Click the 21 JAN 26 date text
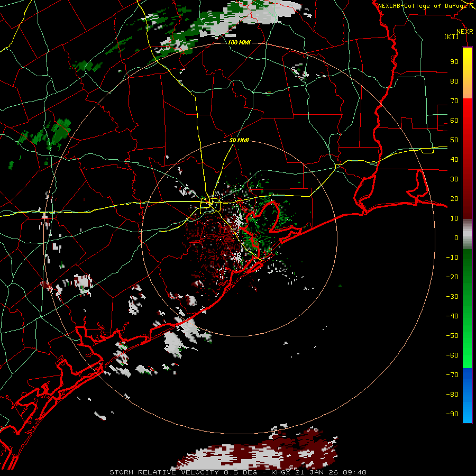 (317, 472)
